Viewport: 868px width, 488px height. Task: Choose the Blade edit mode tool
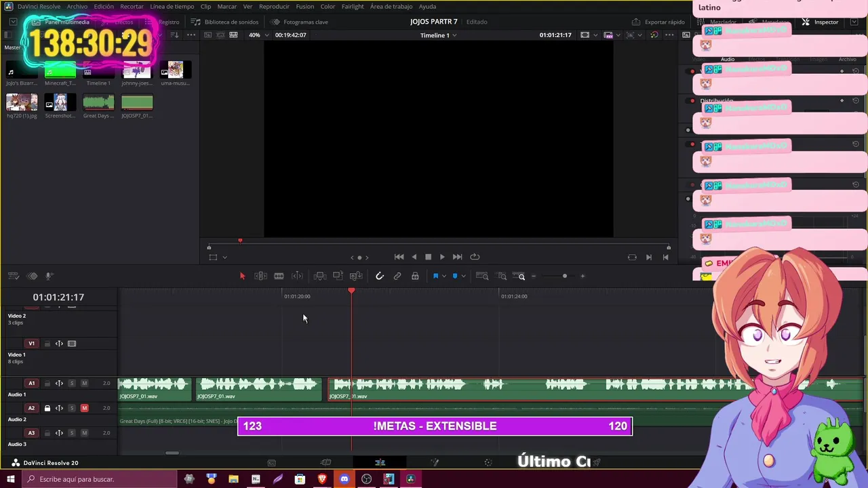279,276
